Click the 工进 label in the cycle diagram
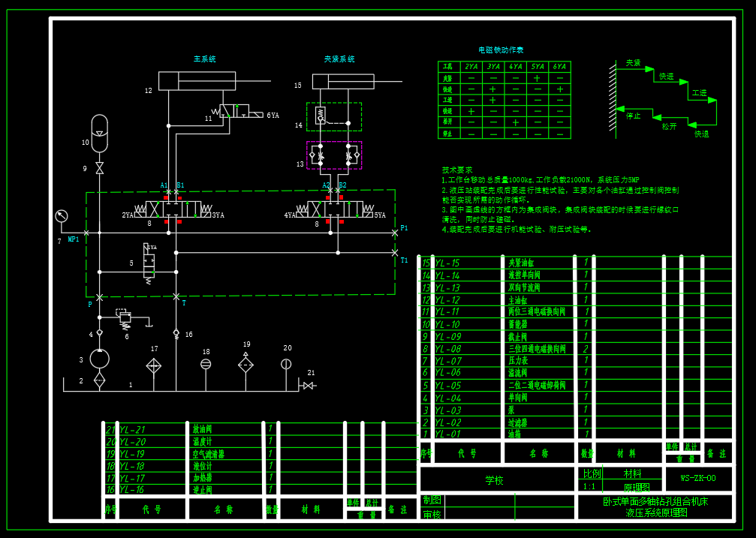 pos(699,92)
